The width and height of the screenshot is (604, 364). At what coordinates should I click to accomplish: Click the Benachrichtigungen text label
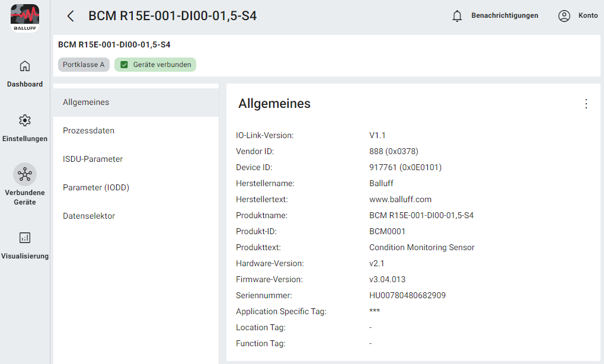[504, 15]
